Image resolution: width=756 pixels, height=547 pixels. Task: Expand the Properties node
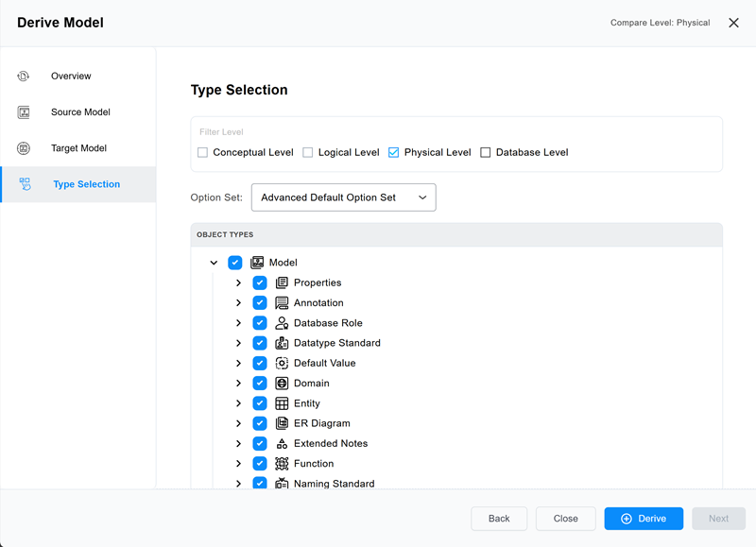[x=239, y=282]
